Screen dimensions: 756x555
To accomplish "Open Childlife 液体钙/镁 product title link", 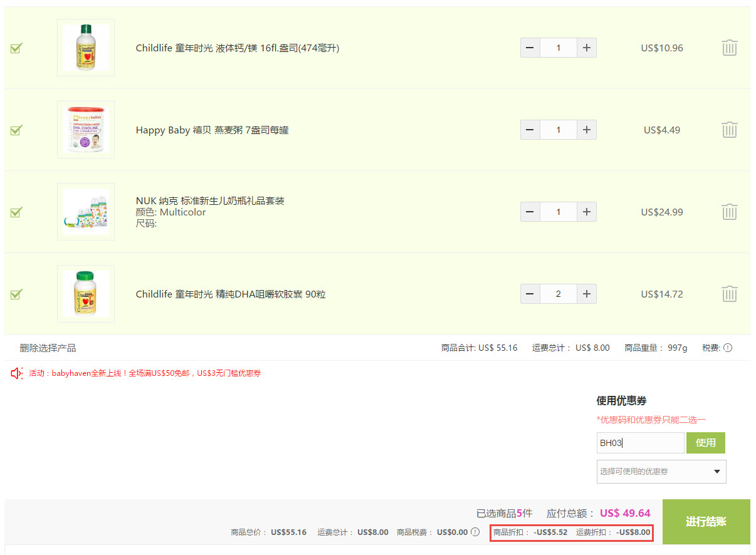I will point(238,48).
